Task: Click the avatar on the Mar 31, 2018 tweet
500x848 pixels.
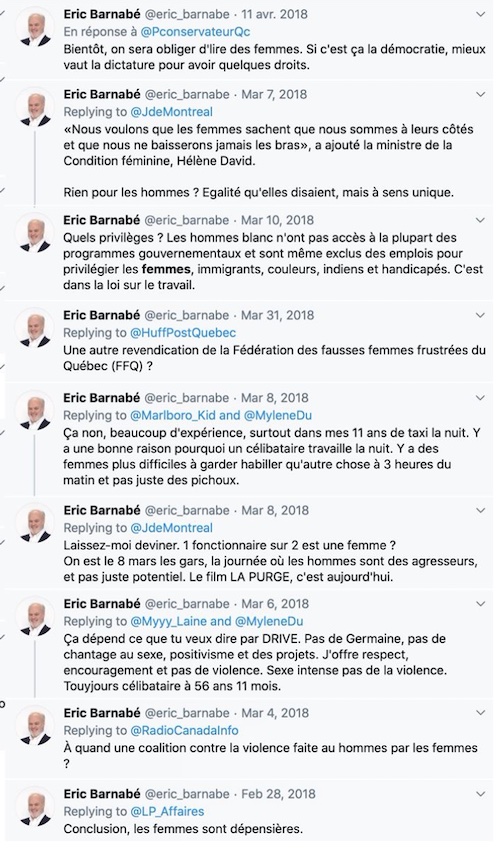Action: pyautogui.click(x=36, y=329)
